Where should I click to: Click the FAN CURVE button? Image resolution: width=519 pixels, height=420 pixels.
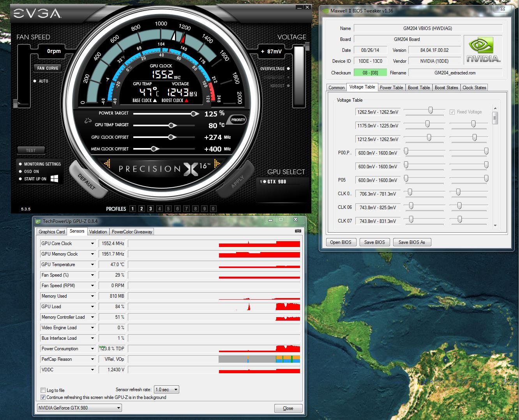48,68
